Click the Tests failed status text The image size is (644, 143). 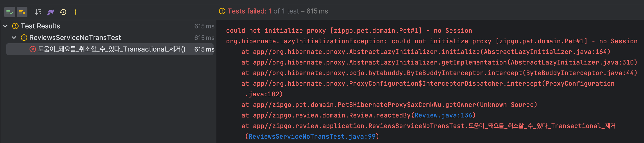pos(278,11)
